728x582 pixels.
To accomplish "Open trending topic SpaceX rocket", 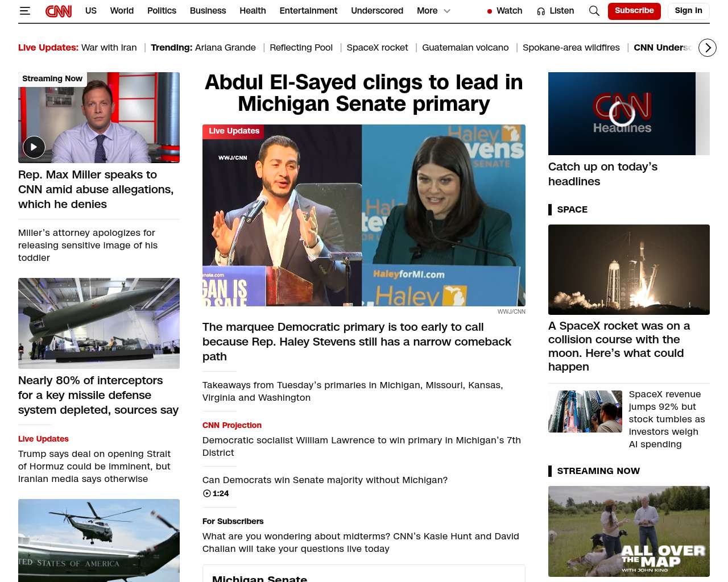I will point(377,48).
